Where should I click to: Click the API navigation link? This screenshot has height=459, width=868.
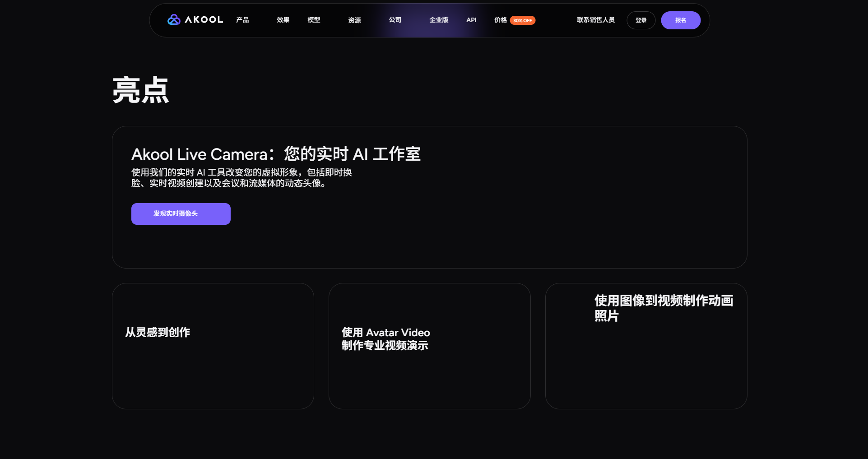pyautogui.click(x=471, y=20)
